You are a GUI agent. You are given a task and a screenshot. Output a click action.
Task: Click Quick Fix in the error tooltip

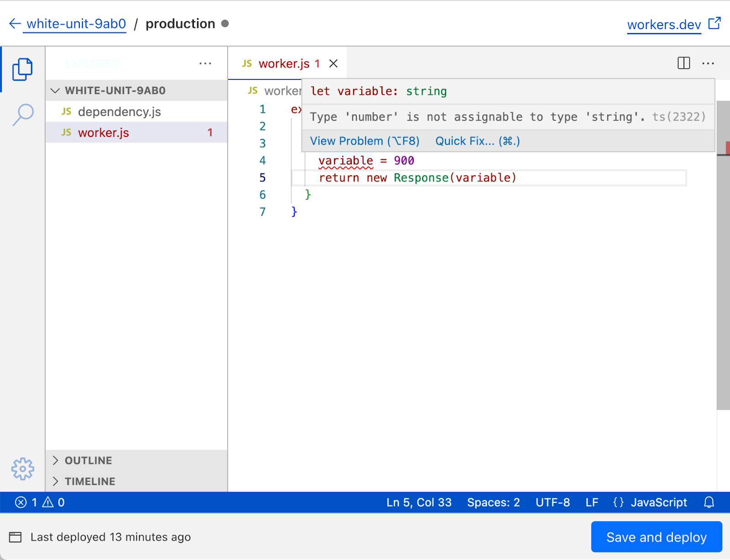pos(477,141)
